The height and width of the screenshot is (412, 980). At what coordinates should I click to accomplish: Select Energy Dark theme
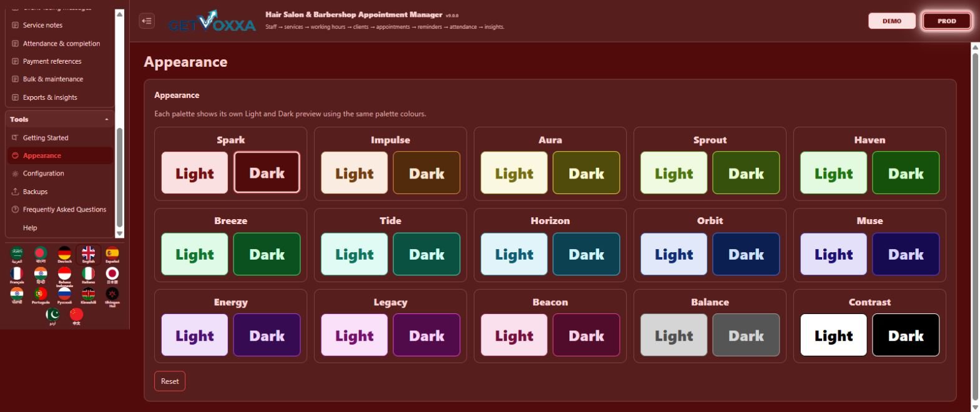click(267, 335)
